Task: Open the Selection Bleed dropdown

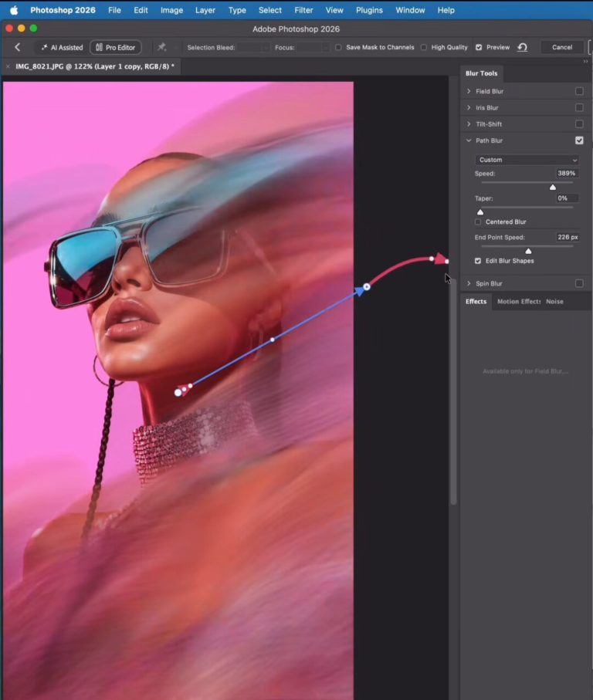Action: coord(252,47)
